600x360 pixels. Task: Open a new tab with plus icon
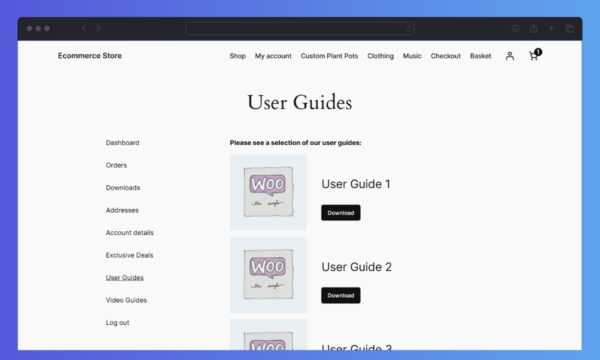point(551,29)
